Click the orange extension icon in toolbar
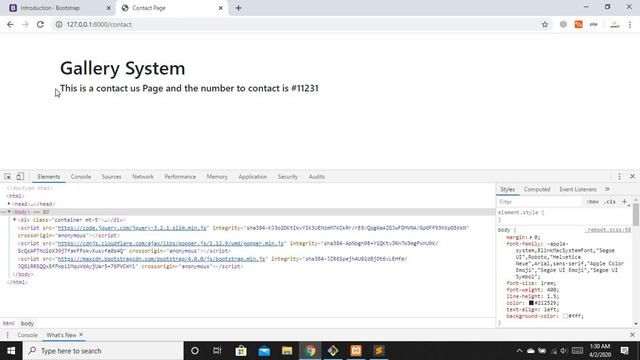Viewport: 640px width, 360px height. (578, 24)
